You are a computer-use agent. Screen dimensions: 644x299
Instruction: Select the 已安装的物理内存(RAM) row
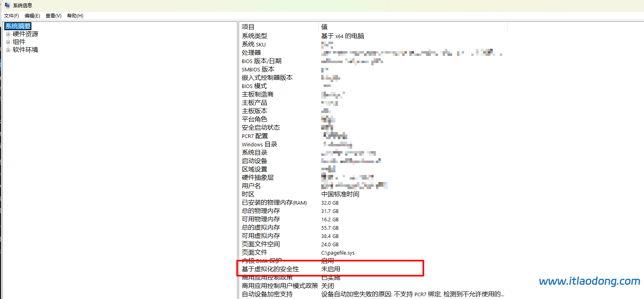pyautogui.click(x=274, y=203)
